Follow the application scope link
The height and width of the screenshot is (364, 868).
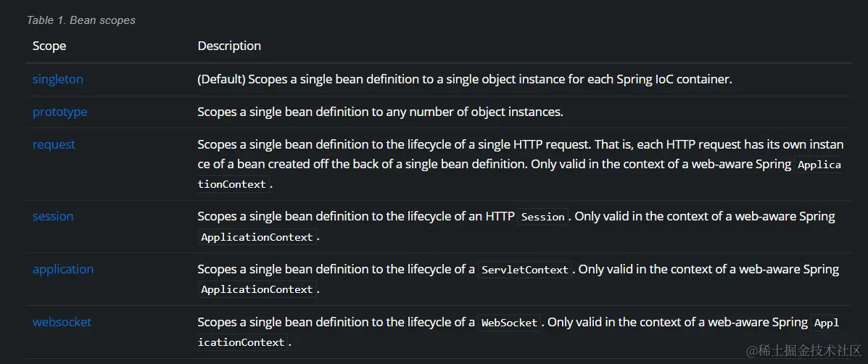[x=62, y=270]
